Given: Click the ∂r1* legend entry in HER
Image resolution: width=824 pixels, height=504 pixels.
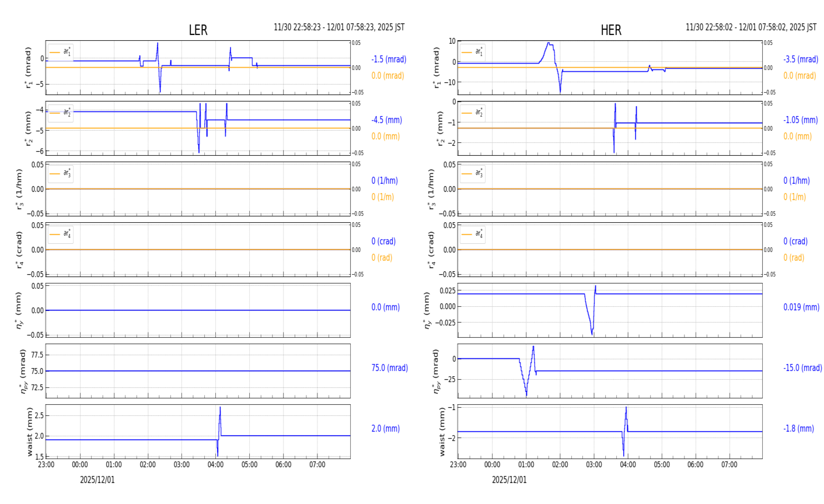Looking at the screenshot, I should [x=473, y=52].
